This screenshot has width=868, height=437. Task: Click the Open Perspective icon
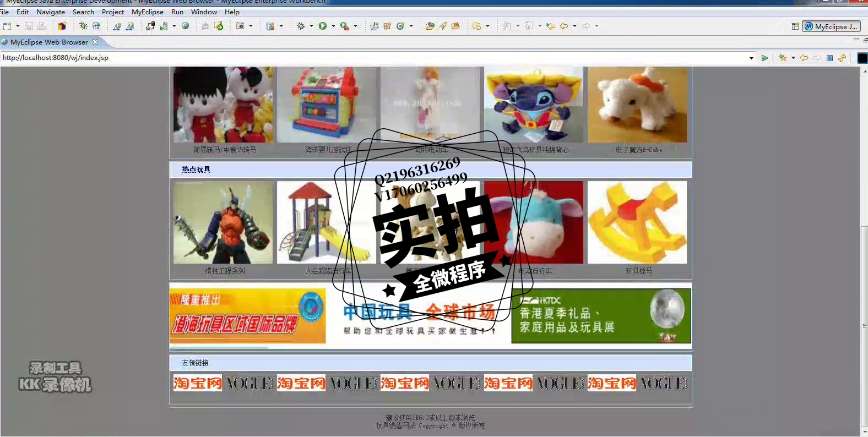[795, 26]
